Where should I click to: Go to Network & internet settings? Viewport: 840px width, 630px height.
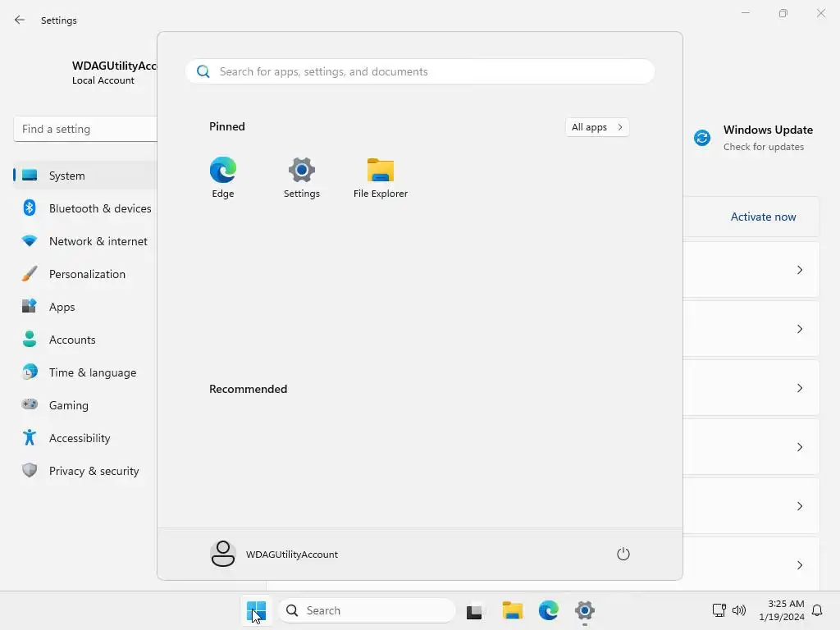(85, 241)
